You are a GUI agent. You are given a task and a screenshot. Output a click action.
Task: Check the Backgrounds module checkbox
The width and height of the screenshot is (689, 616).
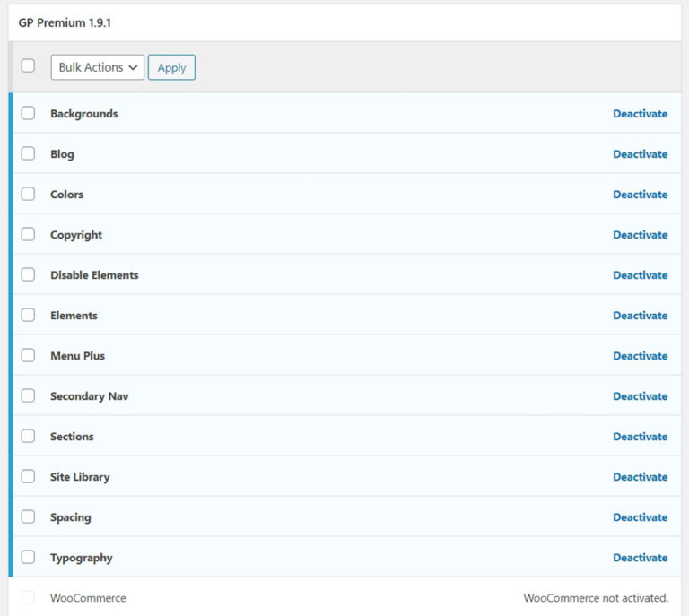28,114
